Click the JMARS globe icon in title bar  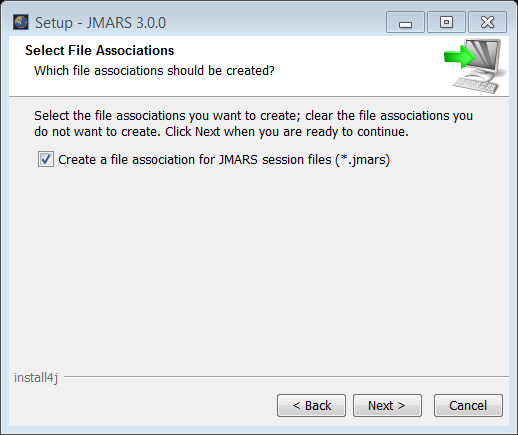(x=21, y=22)
